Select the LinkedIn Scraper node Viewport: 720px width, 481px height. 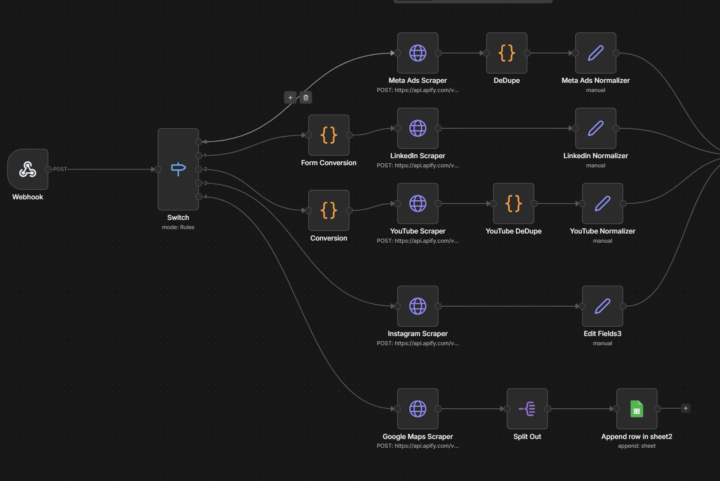417,128
